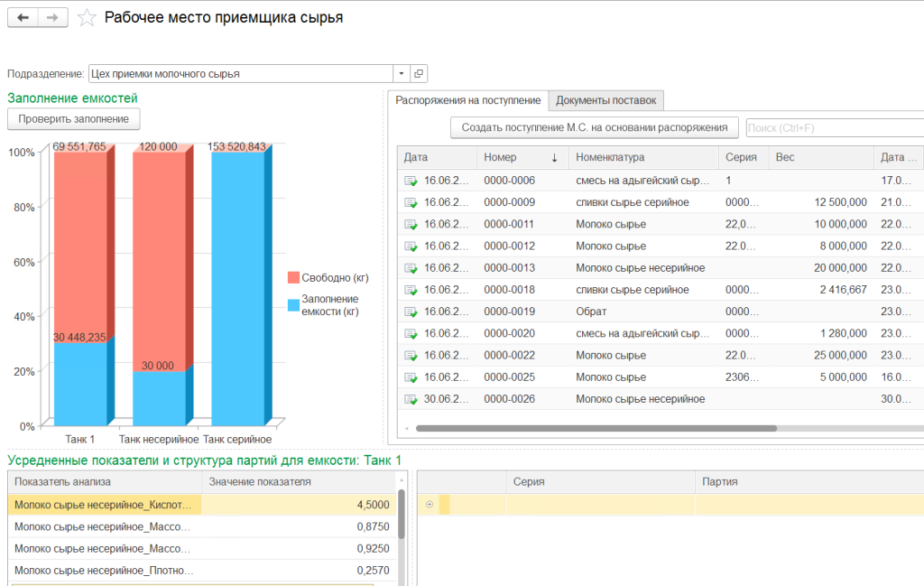Click the horizontal scrollbar under orders table
Screen dimensions: 924x586
click(x=596, y=429)
